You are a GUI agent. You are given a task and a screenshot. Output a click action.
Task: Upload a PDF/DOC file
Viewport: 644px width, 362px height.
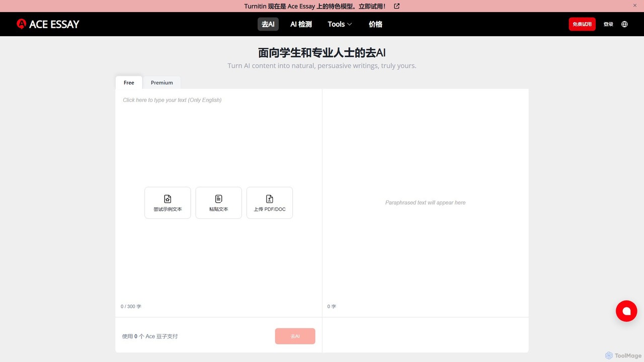[270, 203]
